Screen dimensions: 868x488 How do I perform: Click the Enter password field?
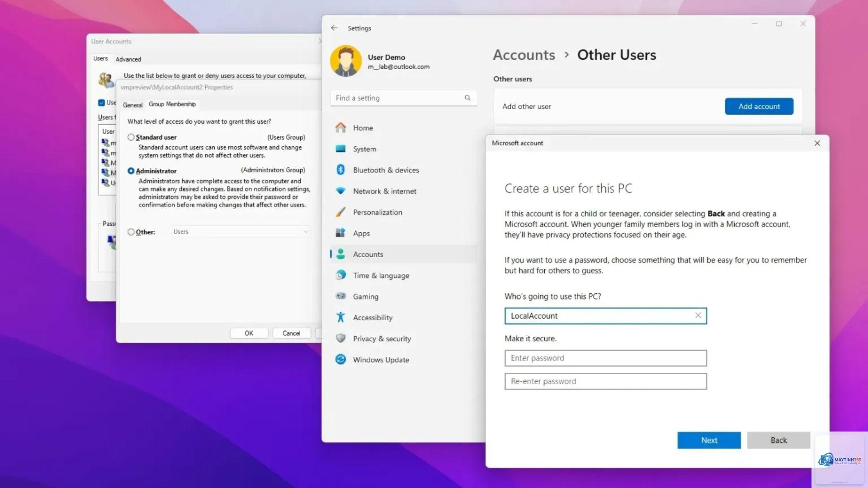coord(605,358)
